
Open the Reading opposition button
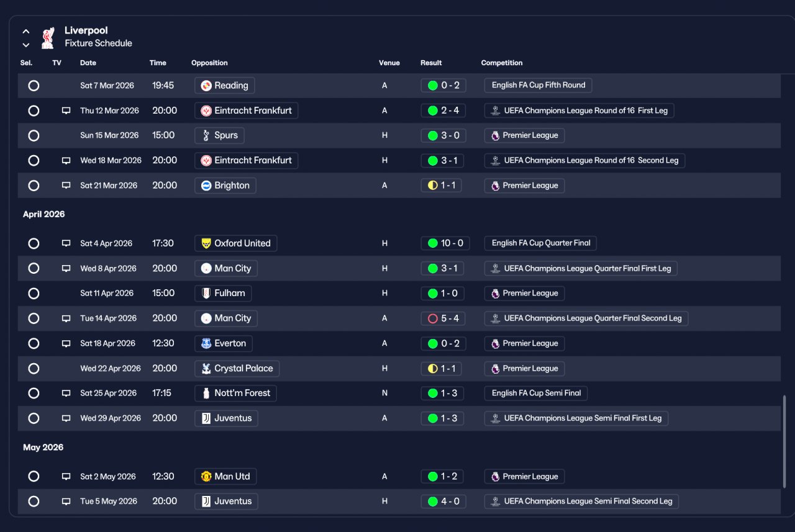point(224,86)
